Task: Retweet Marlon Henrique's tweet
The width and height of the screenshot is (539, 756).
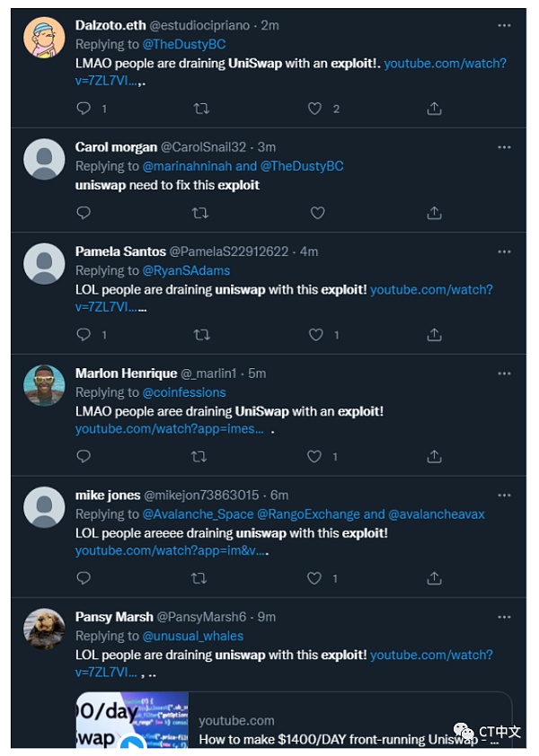Action: [x=199, y=457]
